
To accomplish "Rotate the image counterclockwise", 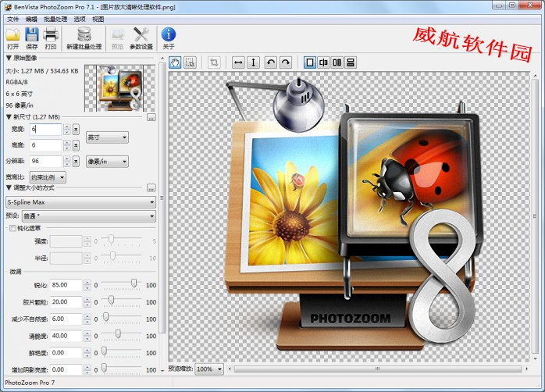I will click(271, 62).
